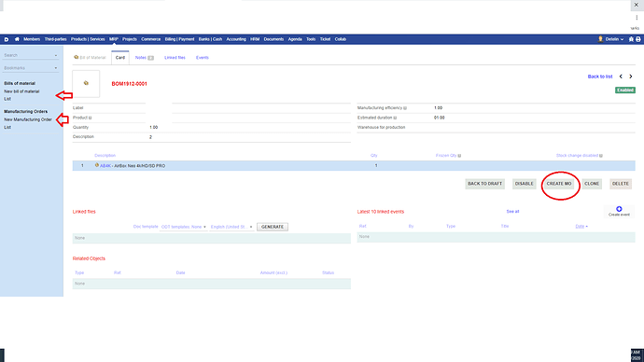The width and height of the screenshot is (644, 362).
Task: Go to next record arrow
Action: pos(631,77)
